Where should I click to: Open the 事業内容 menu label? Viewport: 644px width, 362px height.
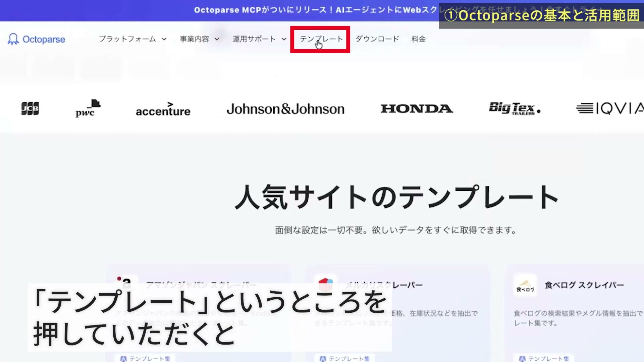[195, 39]
